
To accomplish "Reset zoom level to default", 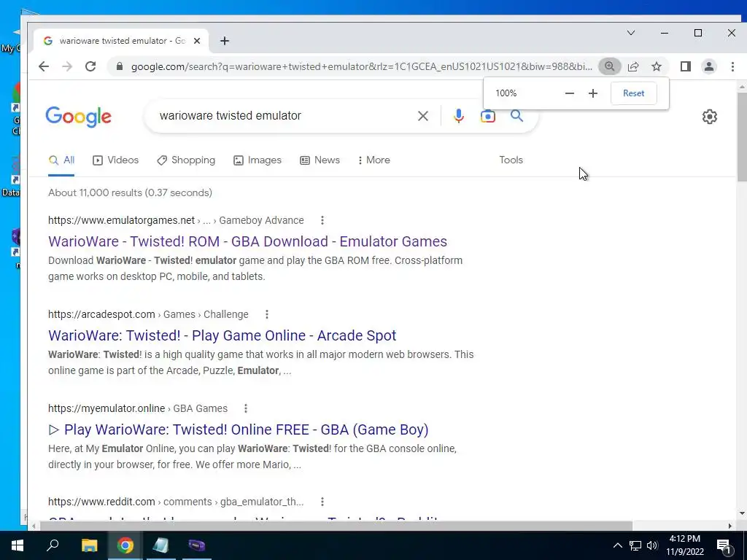I will click(634, 93).
